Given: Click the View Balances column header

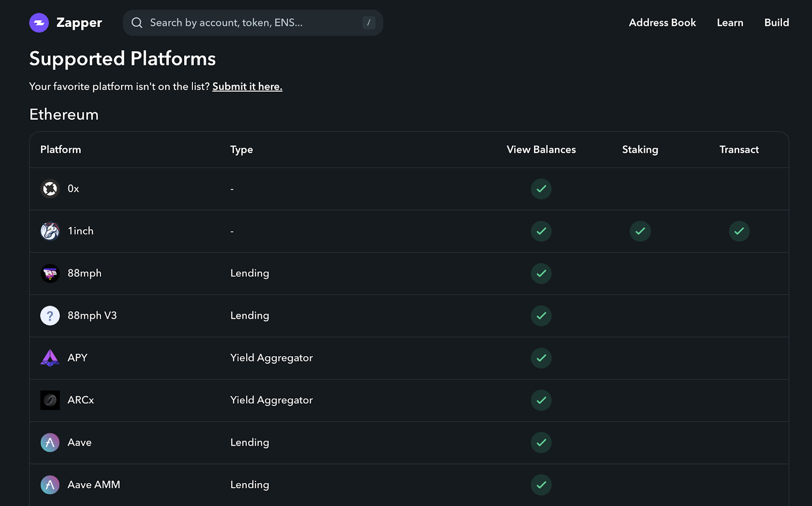Looking at the screenshot, I should (x=541, y=150).
